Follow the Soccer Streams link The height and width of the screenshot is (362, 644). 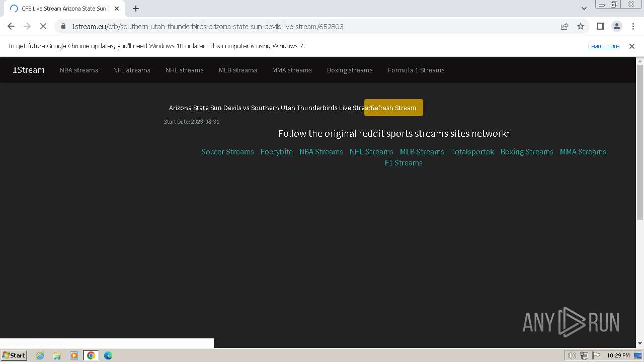[227, 151]
